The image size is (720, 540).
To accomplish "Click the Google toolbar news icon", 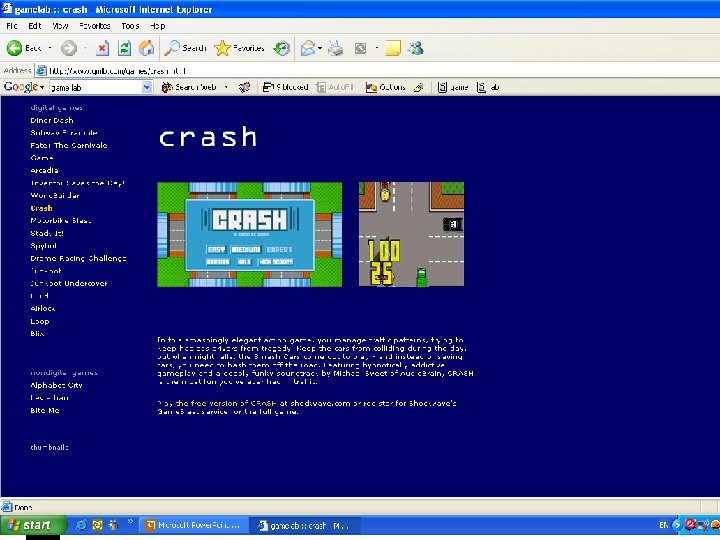I will click(244, 87).
